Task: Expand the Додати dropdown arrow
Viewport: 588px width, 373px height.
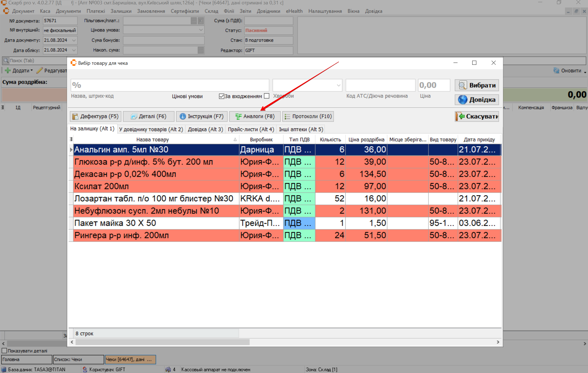Action: click(32, 70)
